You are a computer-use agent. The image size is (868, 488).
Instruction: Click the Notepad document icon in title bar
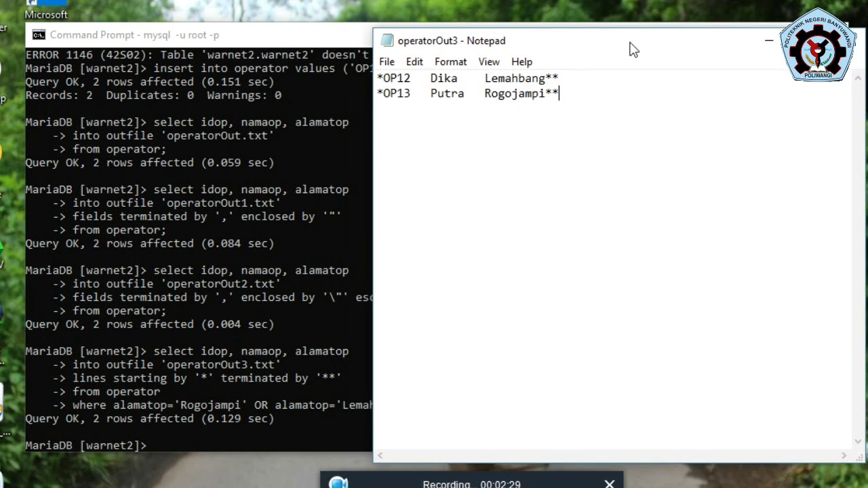point(387,41)
